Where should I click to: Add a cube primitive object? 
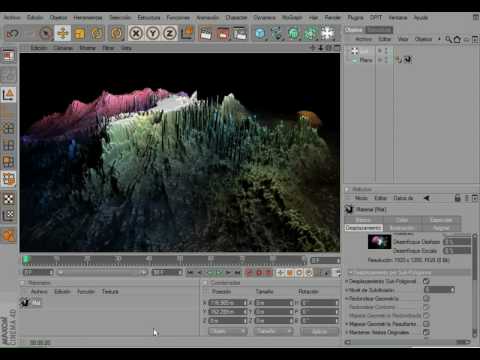pos(260,34)
